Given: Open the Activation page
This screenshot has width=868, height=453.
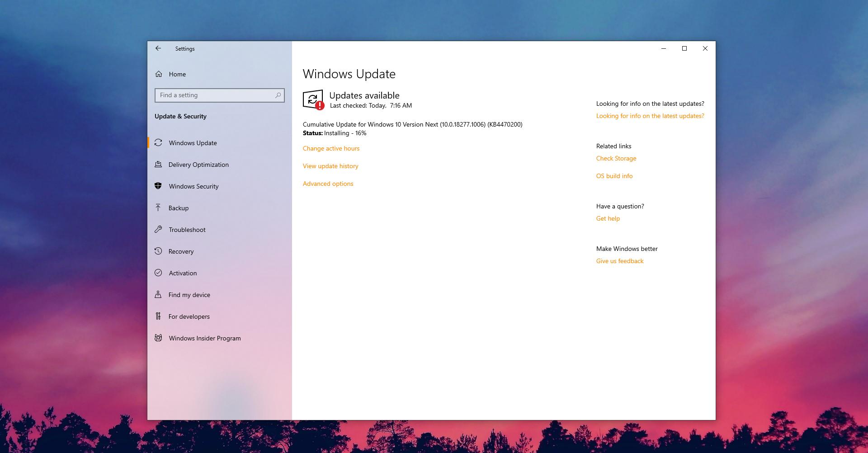Looking at the screenshot, I should (220, 273).
